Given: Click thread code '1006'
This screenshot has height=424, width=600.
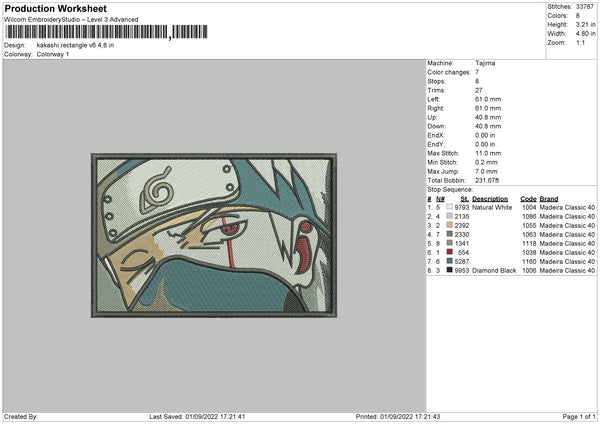Looking at the screenshot, I should 529,271.
